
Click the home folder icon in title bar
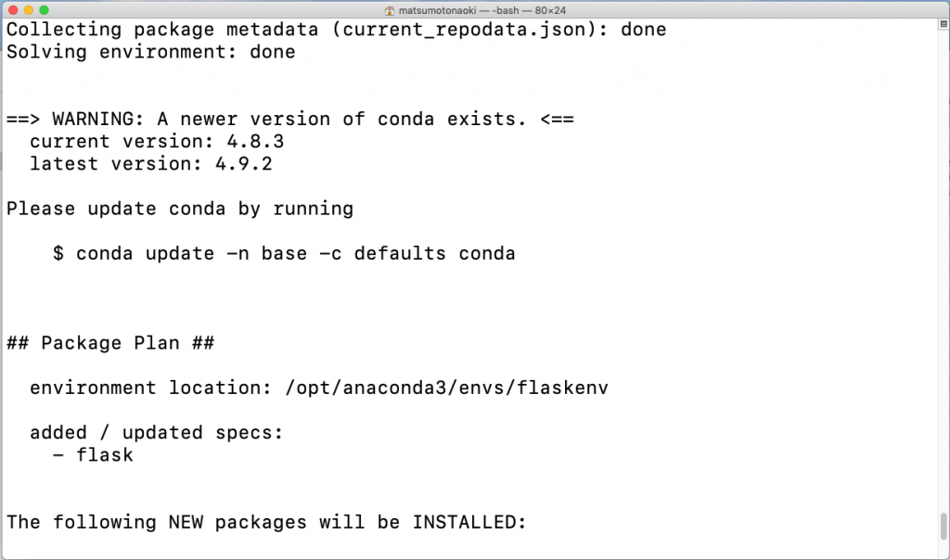389,9
